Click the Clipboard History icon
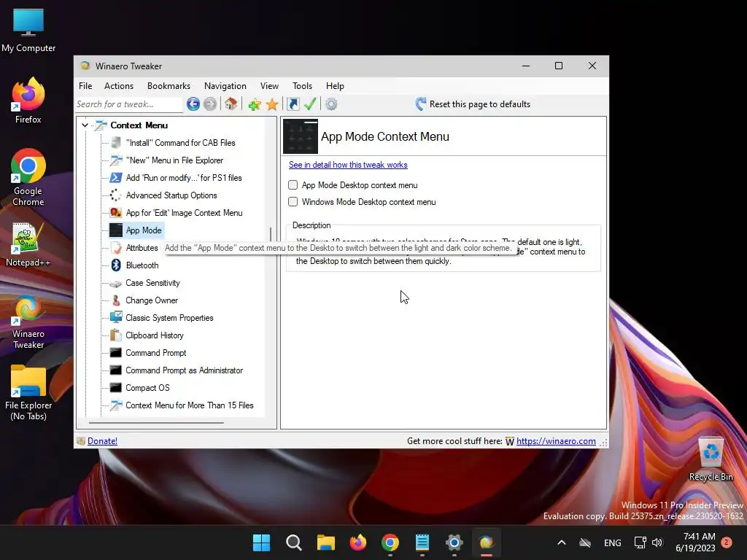 tap(116, 335)
